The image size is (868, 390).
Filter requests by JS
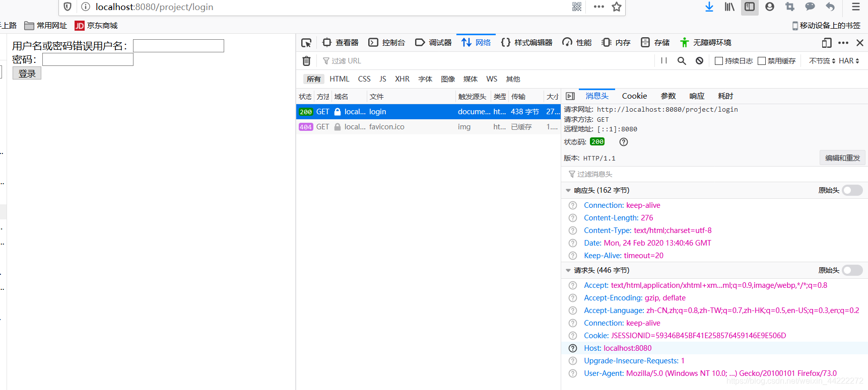click(383, 79)
